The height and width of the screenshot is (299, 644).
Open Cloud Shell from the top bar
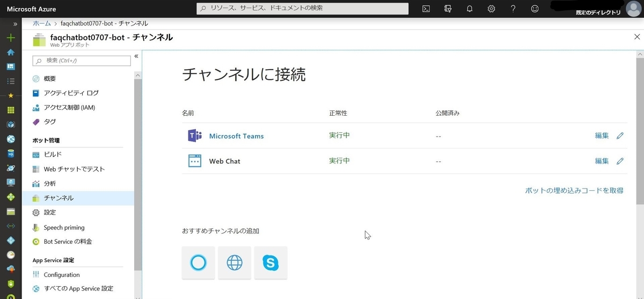426,9
